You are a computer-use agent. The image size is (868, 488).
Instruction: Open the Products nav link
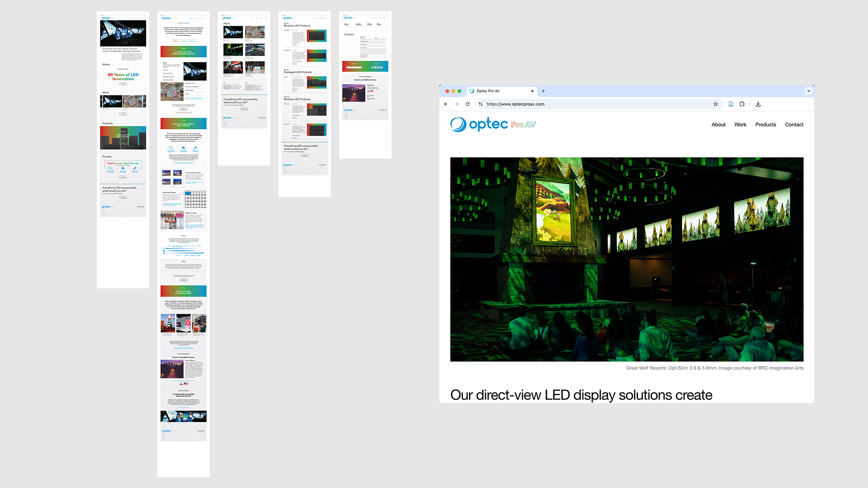[765, 125]
